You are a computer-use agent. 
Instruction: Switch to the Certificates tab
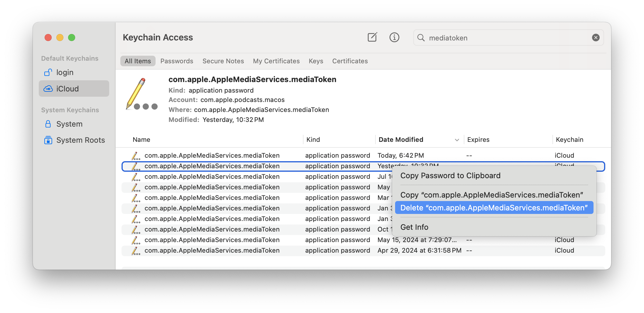[x=350, y=61]
